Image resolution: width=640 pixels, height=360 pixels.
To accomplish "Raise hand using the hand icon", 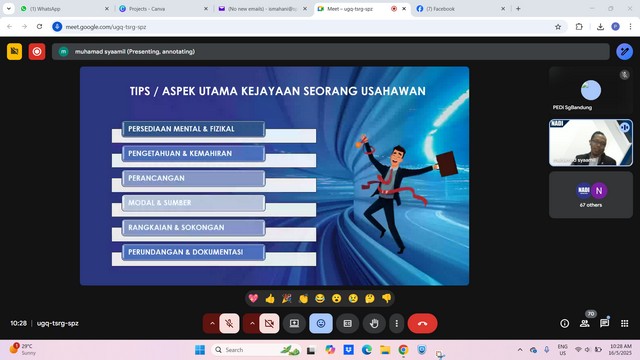I will [x=374, y=323].
